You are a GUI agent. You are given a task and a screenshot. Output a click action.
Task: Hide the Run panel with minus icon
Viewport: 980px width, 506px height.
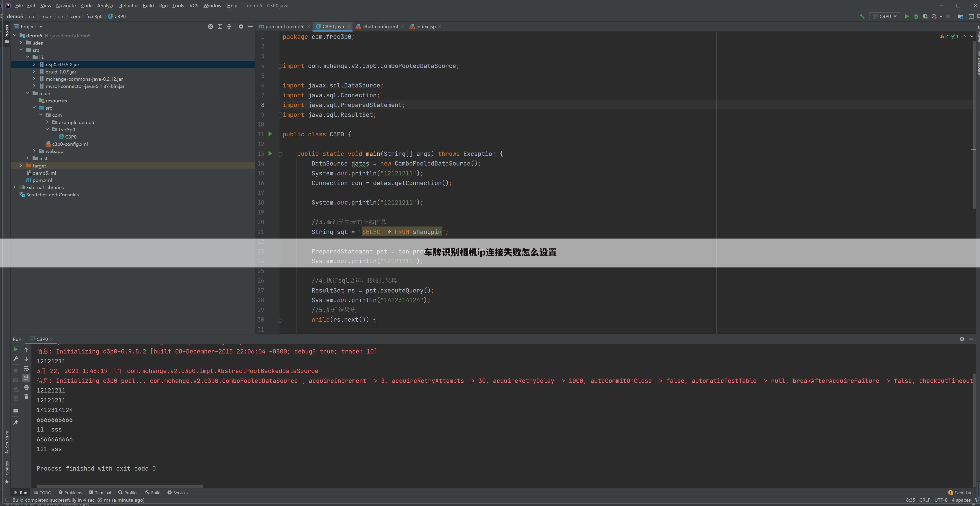pos(971,339)
